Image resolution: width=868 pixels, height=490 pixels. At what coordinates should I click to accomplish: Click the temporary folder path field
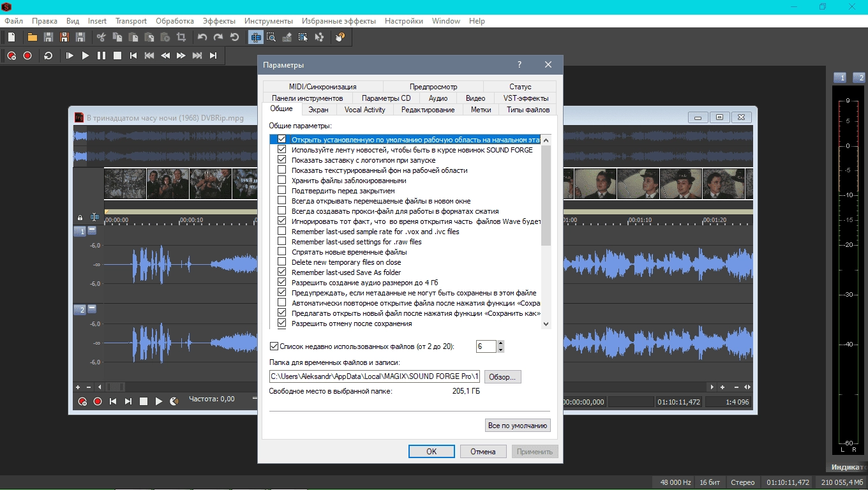375,376
